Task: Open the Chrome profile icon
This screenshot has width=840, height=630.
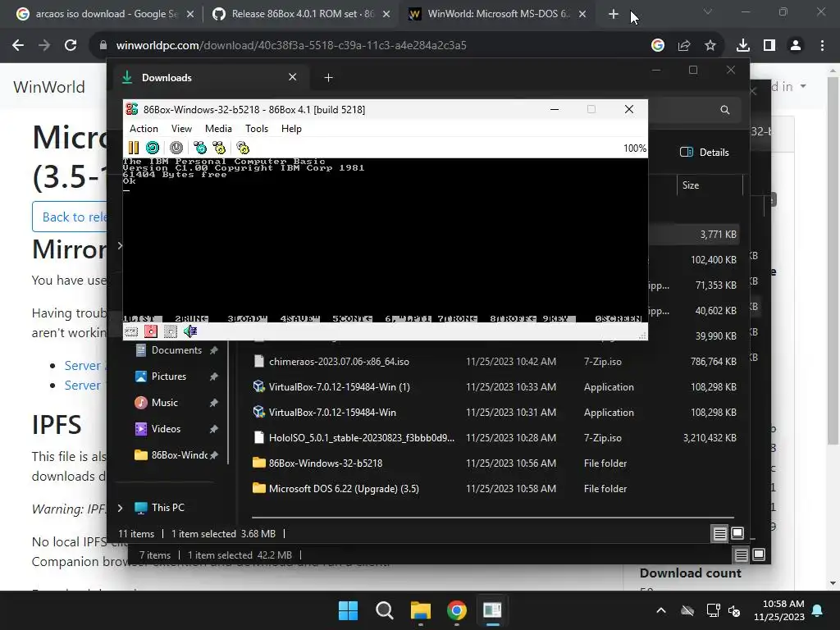Action: (796, 46)
